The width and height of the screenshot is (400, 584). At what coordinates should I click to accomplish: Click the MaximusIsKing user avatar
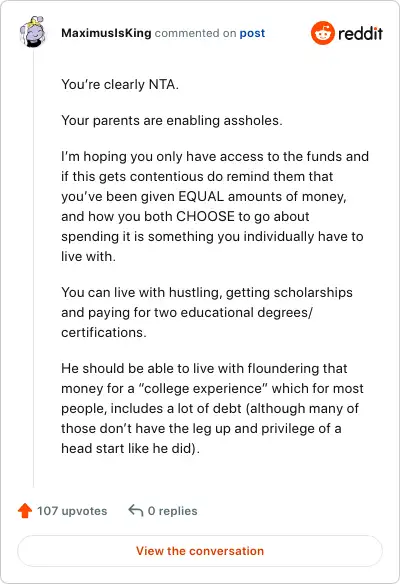tap(33, 32)
